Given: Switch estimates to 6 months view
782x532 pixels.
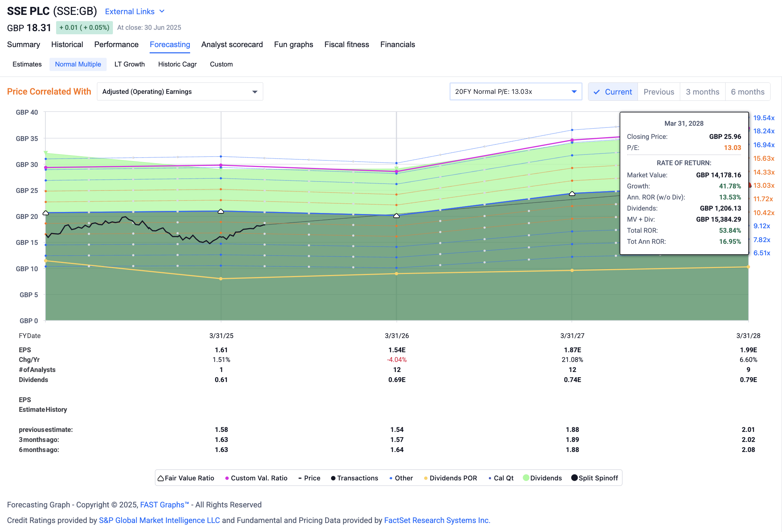Looking at the screenshot, I should click(748, 91).
